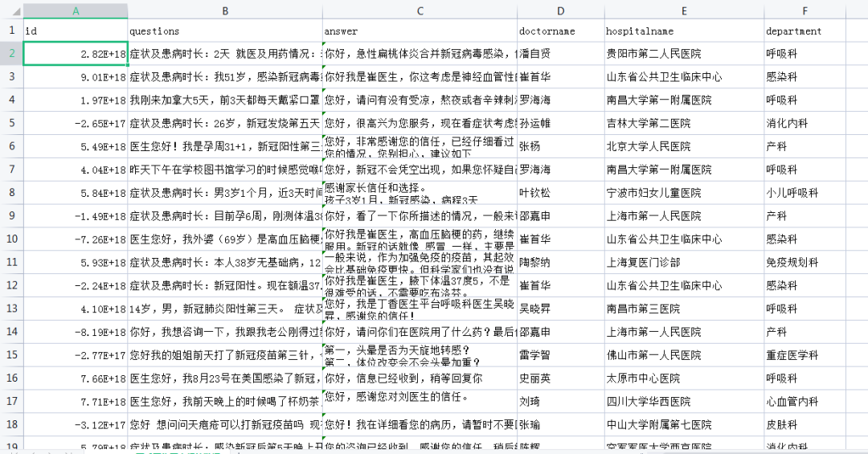Click the 'answer' header cell

[x=420, y=31]
